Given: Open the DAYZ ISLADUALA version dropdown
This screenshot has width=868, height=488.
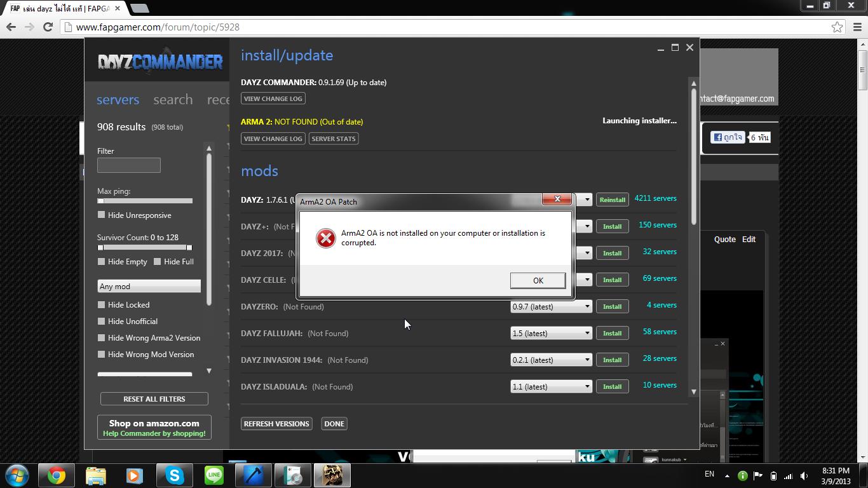Looking at the screenshot, I should (551, 386).
